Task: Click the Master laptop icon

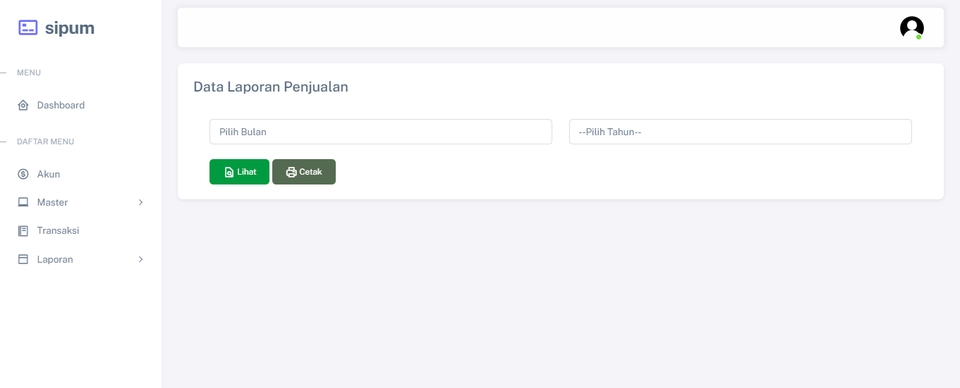Action: click(x=23, y=203)
